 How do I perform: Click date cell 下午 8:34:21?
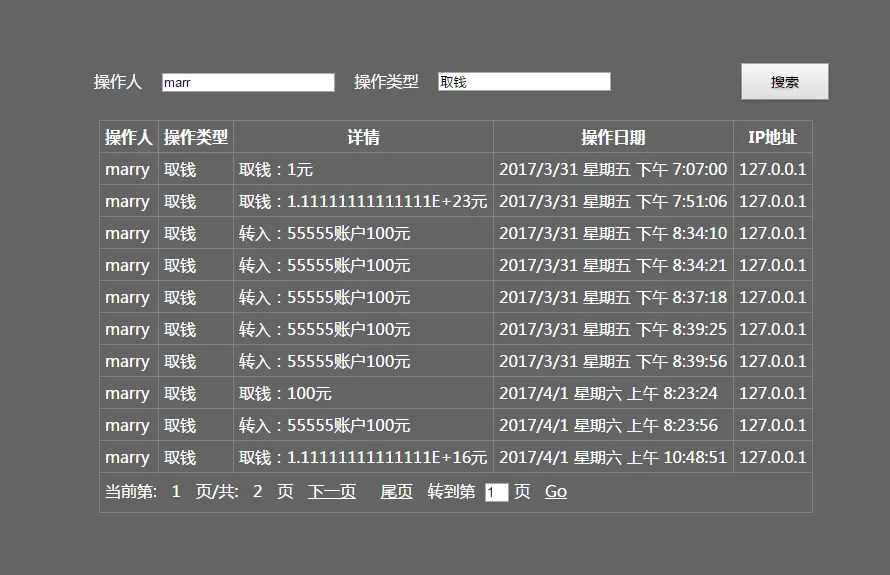point(614,265)
